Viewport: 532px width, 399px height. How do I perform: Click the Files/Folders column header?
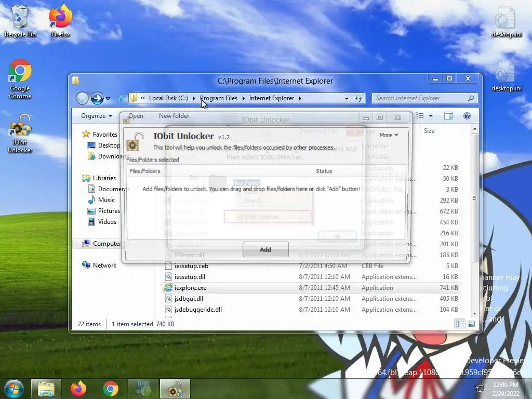pos(144,171)
